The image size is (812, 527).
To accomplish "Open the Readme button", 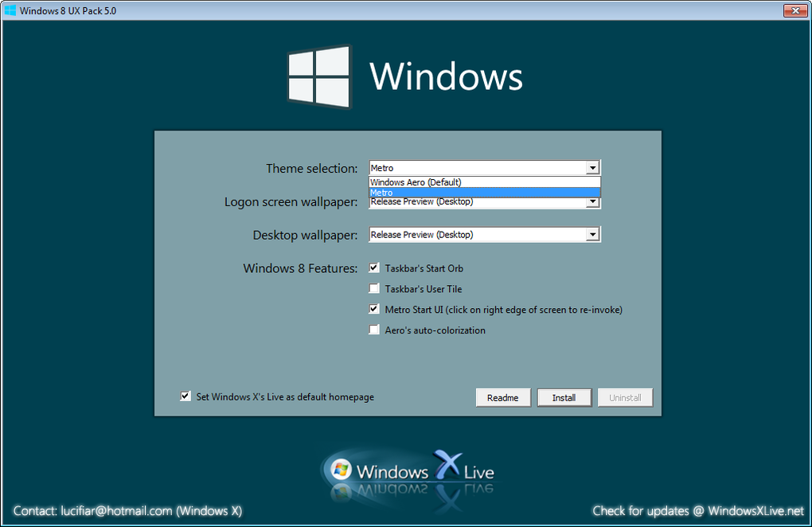I will [503, 397].
